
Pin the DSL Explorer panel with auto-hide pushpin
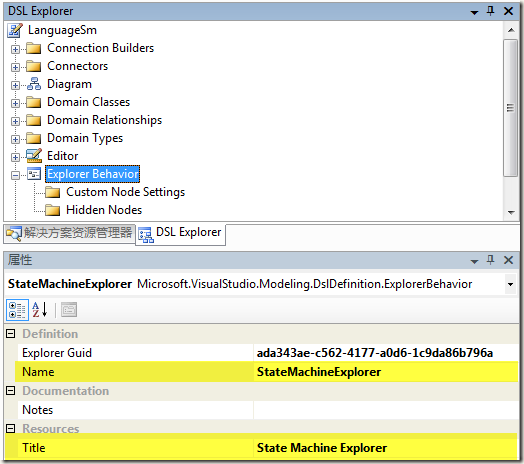490,11
